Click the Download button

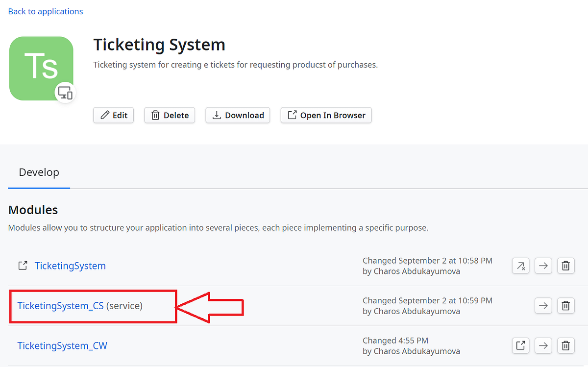click(238, 115)
